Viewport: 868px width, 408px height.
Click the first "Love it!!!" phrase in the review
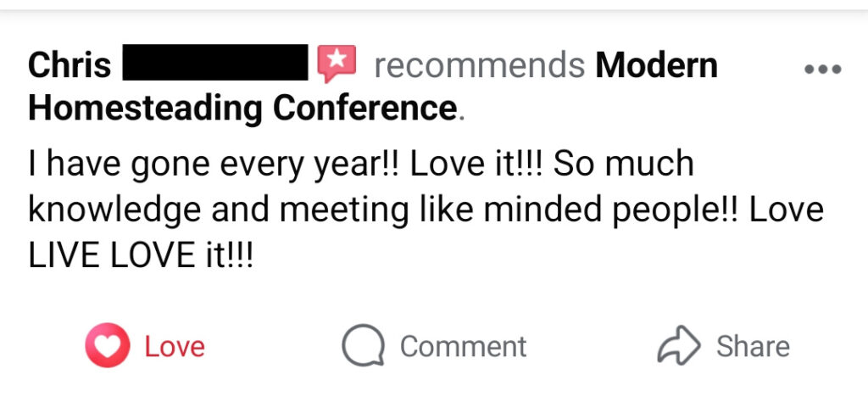tap(476, 165)
